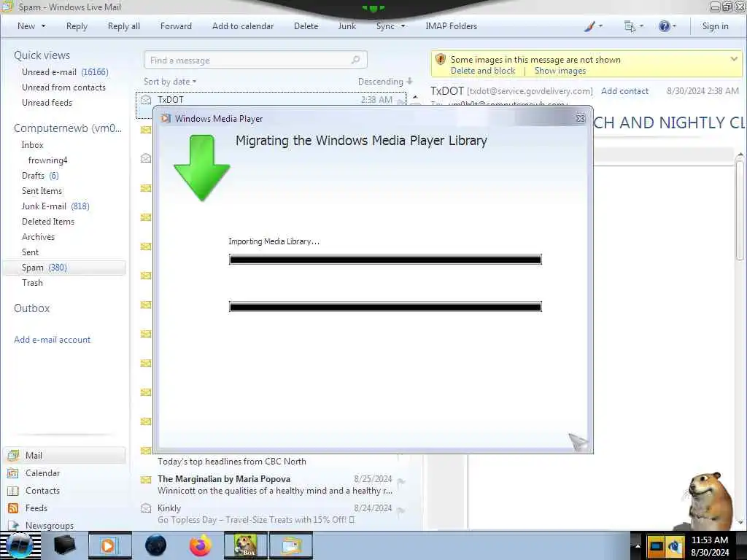Click Sign in
747x560 pixels.
tap(715, 26)
